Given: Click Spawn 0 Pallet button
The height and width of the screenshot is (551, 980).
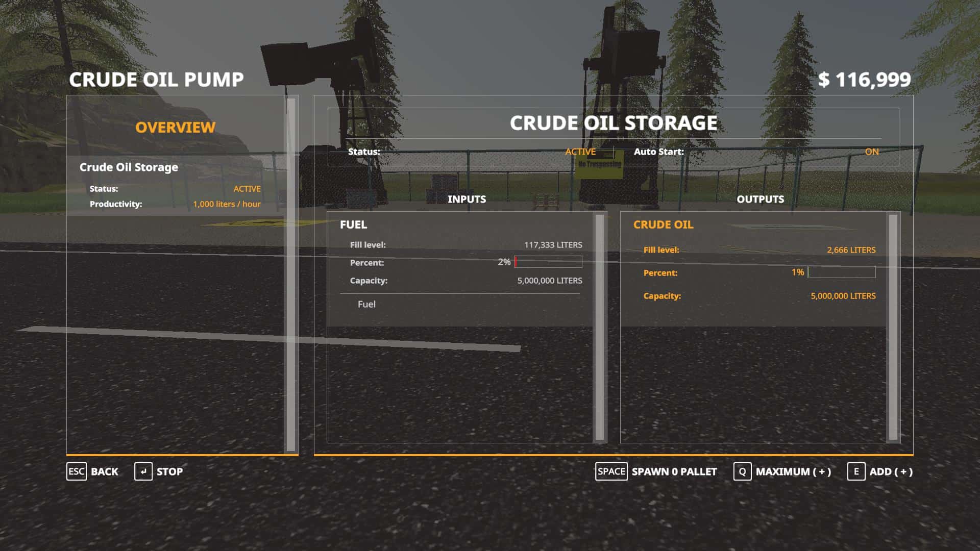Looking at the screenshot, I should pos(674,471).
